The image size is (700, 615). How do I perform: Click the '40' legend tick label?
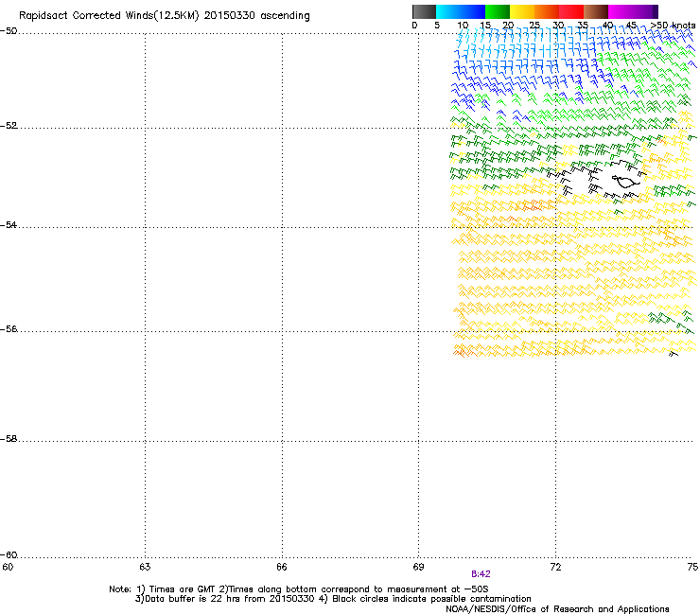click(607, 26)
